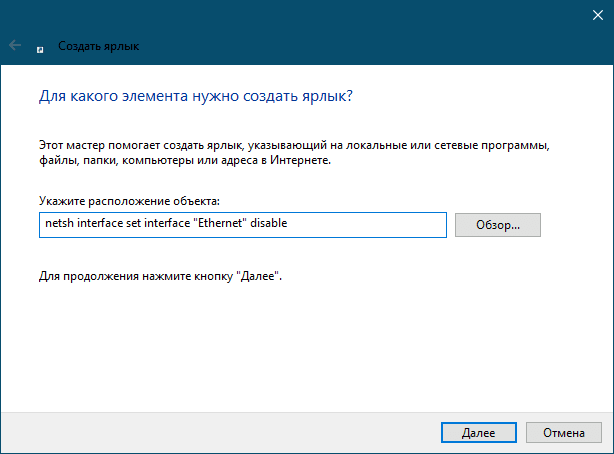Click the empty space at the end of the location field

click(x=366, y=225)
